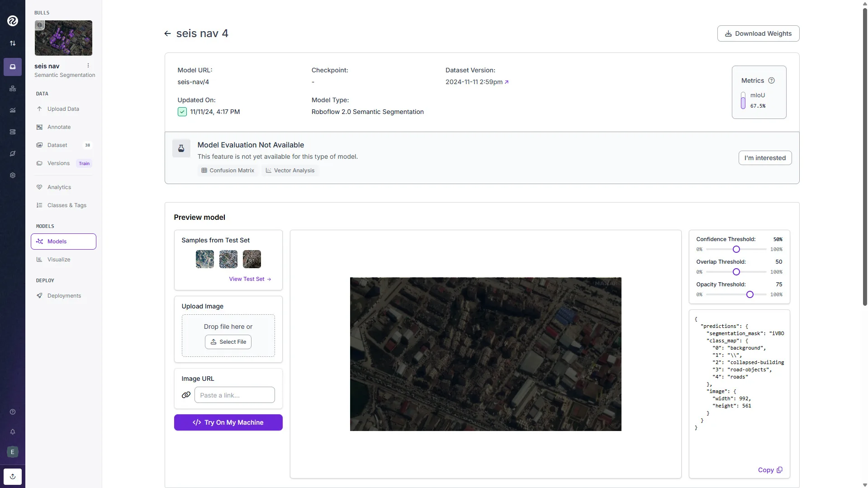Open the notifications bell icon

pos(13,432)
